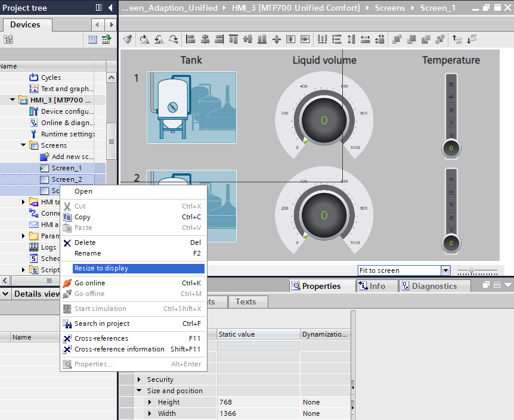The width and height of the screenshot is (514, 420).
Task: Collapse the Project tree panel with arrow
Action: point(111,8)
